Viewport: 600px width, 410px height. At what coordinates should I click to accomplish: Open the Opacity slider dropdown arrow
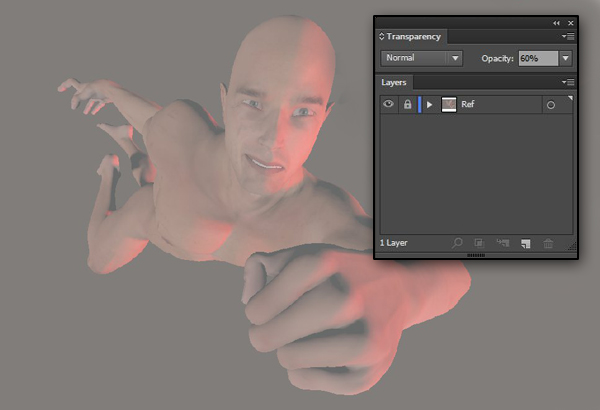[x=566, y=59]
